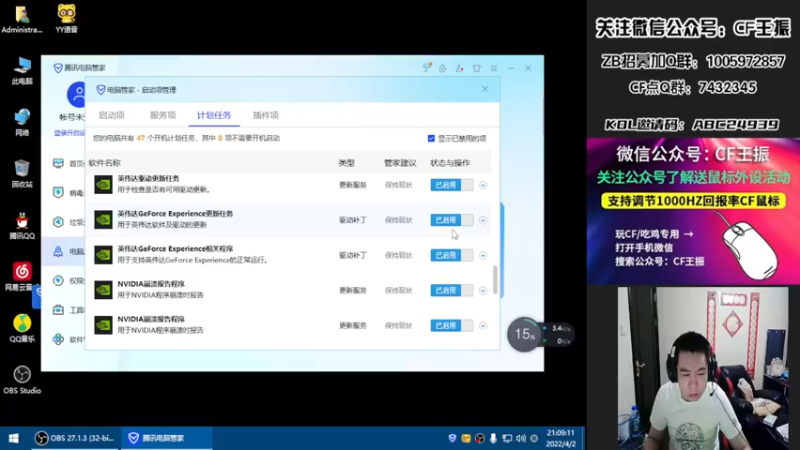Click the notification icon in the 腾讯电脑管家 title bar
The width and height of the screenshot is (800, 450).
pyautogui.click(x=427, y=68)
